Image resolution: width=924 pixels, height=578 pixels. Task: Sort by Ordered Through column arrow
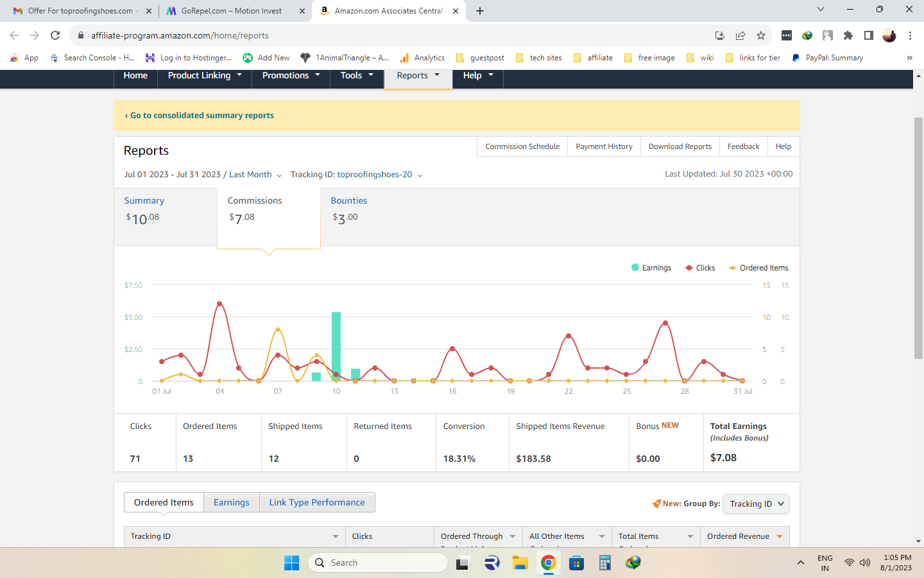[513, 536]
